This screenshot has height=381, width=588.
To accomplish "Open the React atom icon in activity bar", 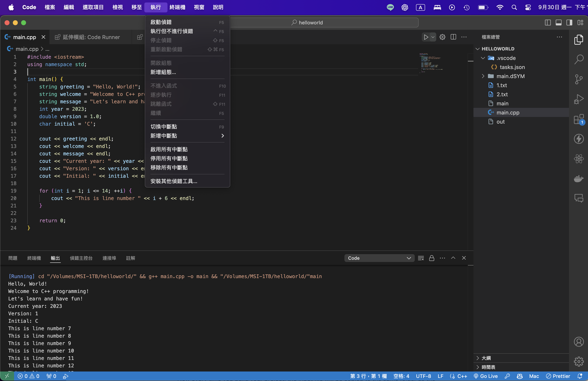I will [579, 159].
